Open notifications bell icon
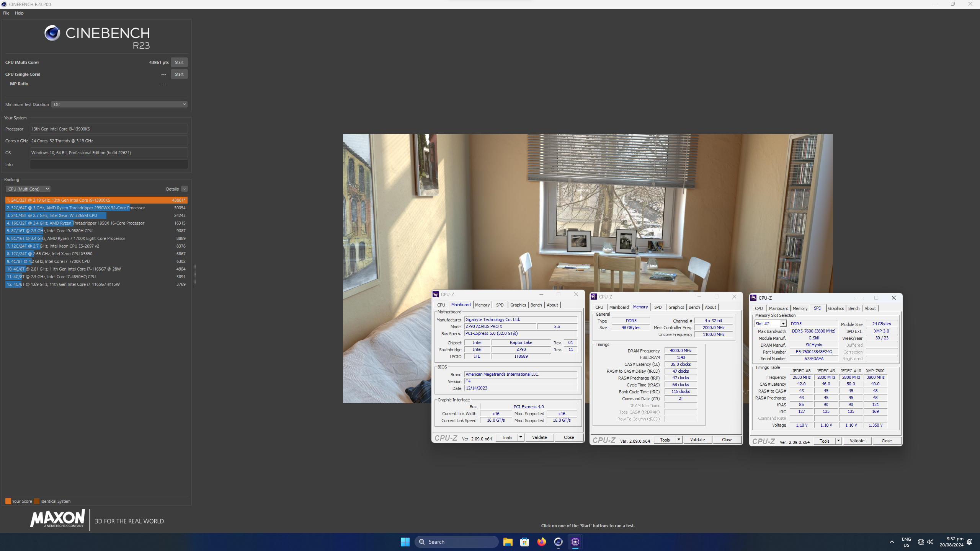Image resolution: width=980 pixels, height=551 pixels. pos(969,542)
